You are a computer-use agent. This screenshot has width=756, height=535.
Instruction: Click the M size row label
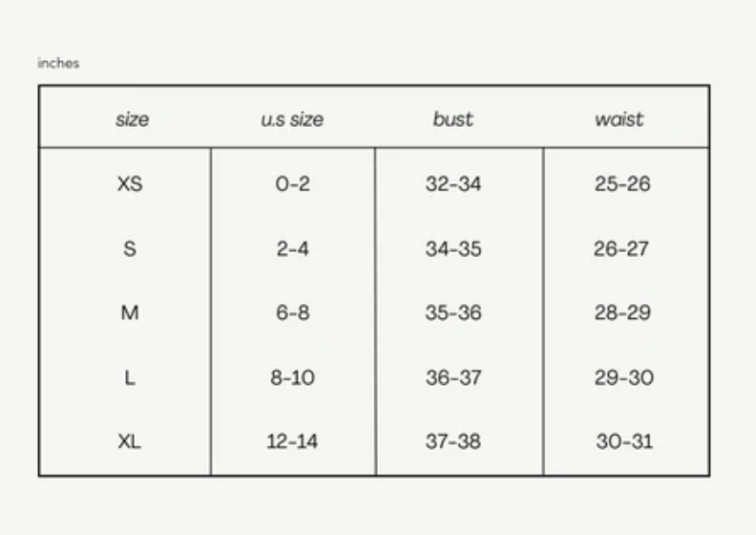130,312
